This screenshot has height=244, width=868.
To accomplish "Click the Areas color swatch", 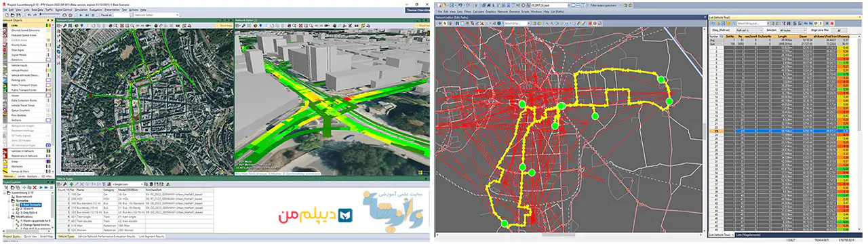I will pos(48,161).
